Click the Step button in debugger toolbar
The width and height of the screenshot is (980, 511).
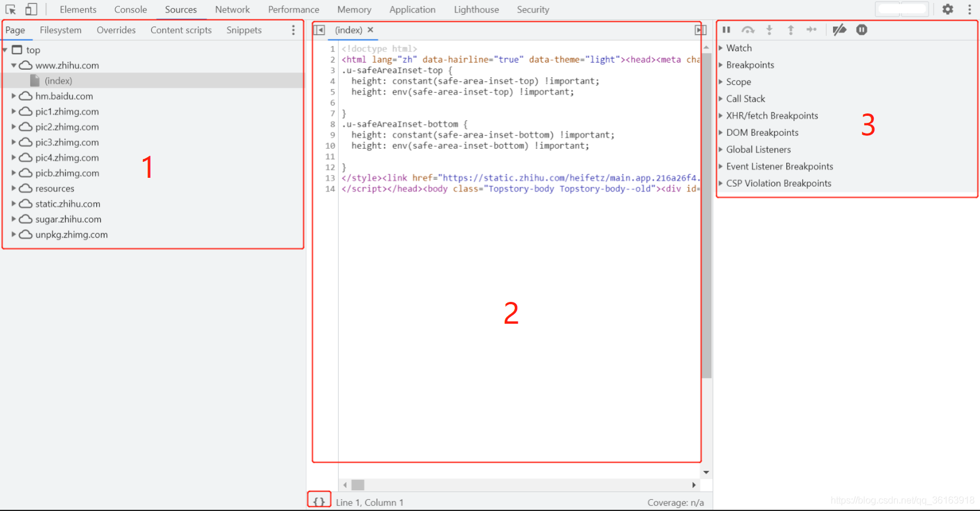[x=812, y=30]
